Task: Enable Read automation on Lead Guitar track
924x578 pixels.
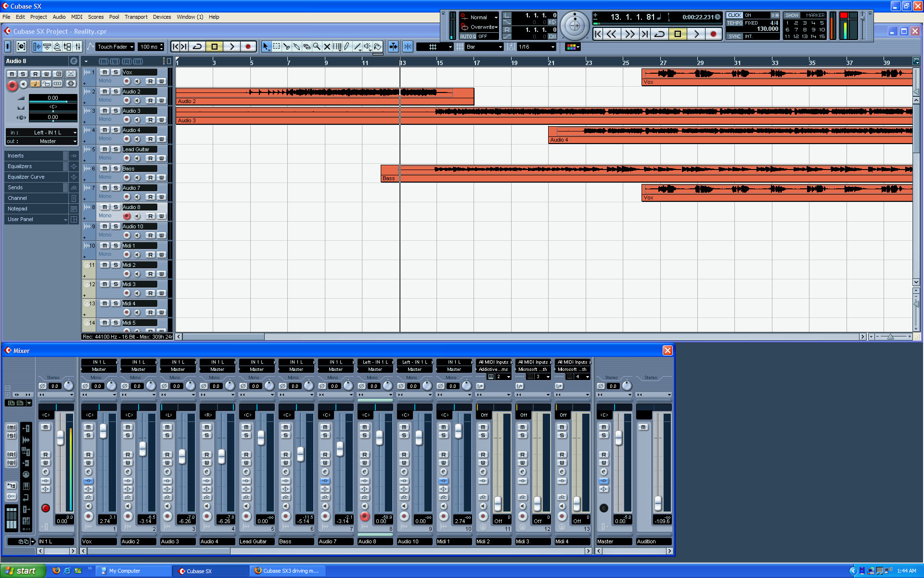Action: pyautogui.click(x=150, y=158)
